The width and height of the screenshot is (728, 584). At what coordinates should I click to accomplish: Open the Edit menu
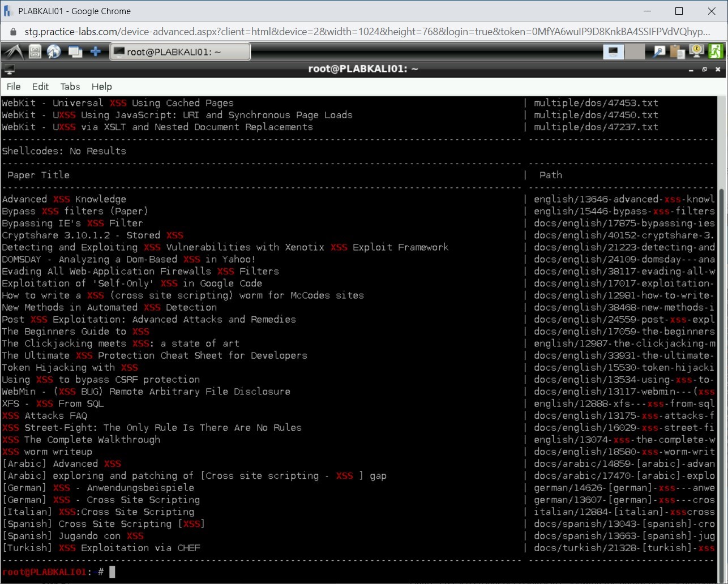coord(40,87)
